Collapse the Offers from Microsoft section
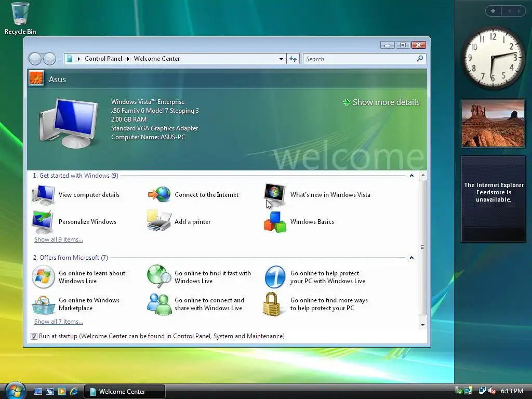Viewport: 532px width, 399px height. (411, 258)
